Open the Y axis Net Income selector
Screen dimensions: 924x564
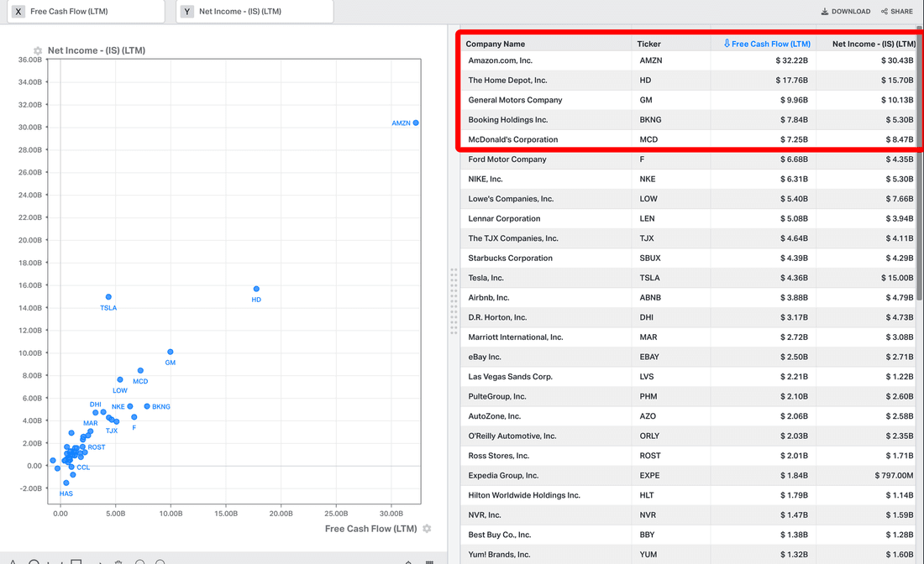(x=255, y=11)
